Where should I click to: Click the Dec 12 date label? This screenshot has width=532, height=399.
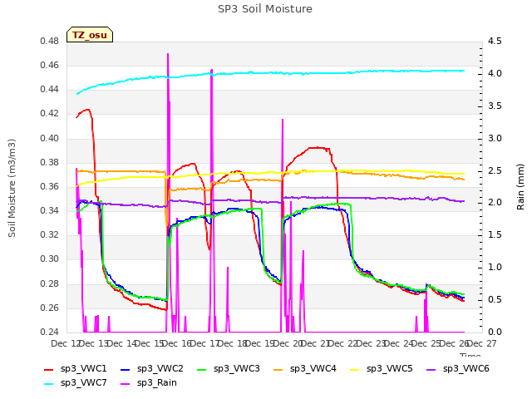(66, 343)
